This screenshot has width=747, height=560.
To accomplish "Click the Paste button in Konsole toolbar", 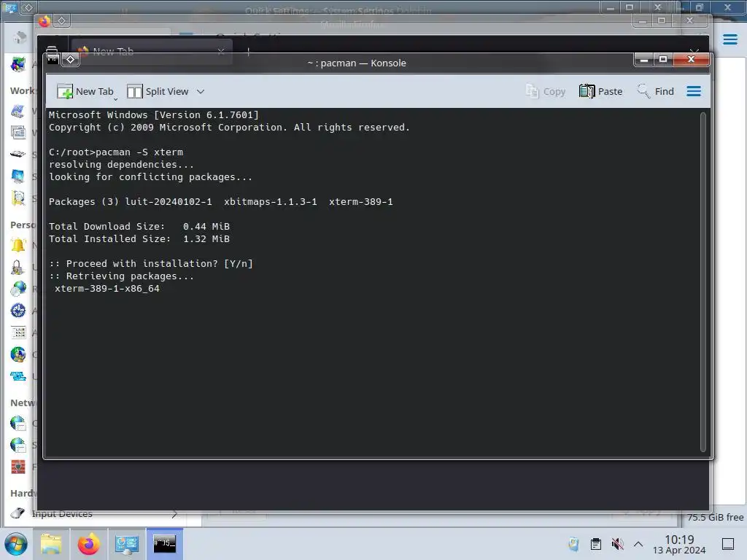I will (x=601, y=91).
